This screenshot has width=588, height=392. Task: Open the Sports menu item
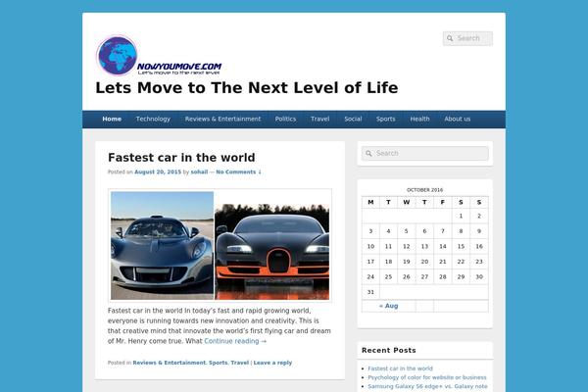(385, 119)
